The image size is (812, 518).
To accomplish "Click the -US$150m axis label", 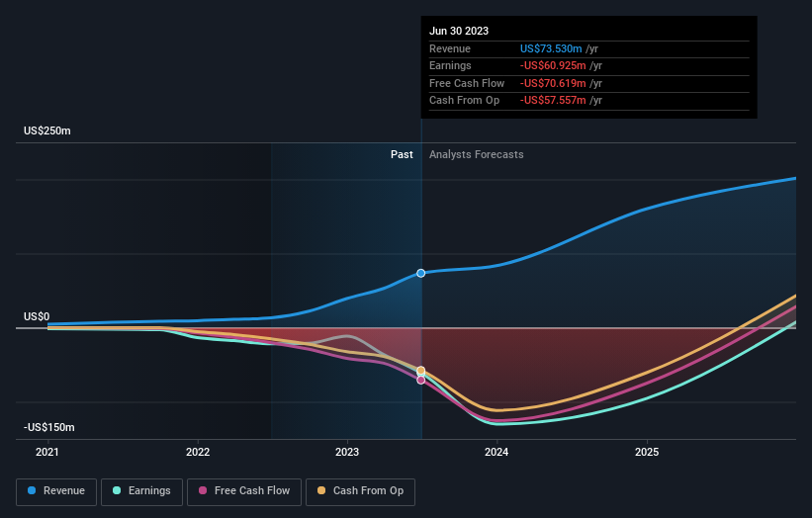I will (49, 427).
